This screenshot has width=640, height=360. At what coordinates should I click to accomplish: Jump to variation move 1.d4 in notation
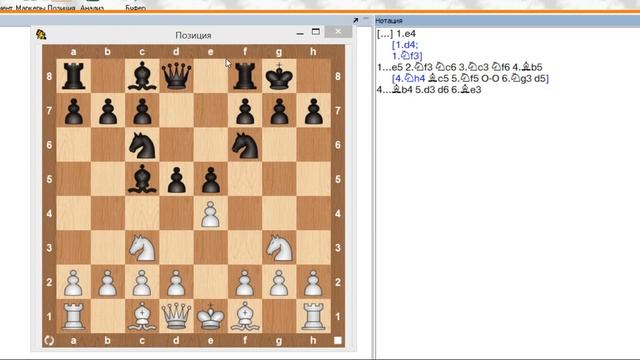point(405,45)
